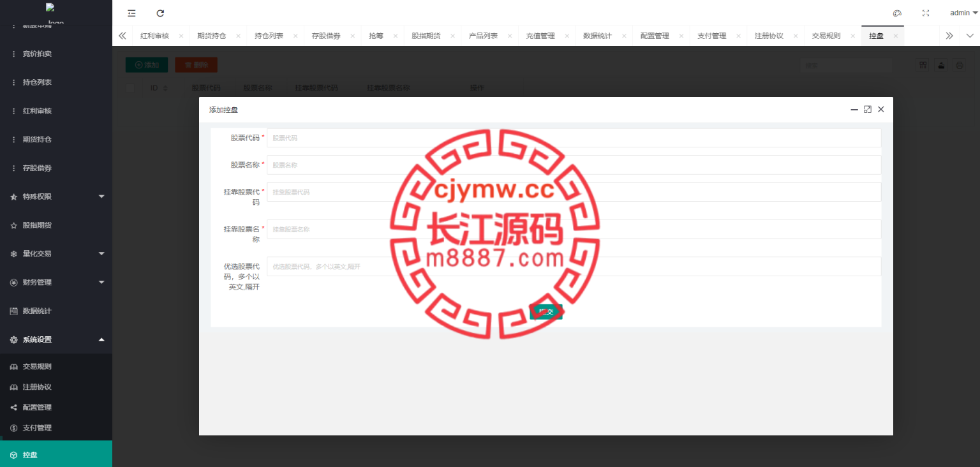The height and width of the screenshot is (467, 980).
Task: Open the theme palette icon in the top bar
Action: (x=897, y=13)
